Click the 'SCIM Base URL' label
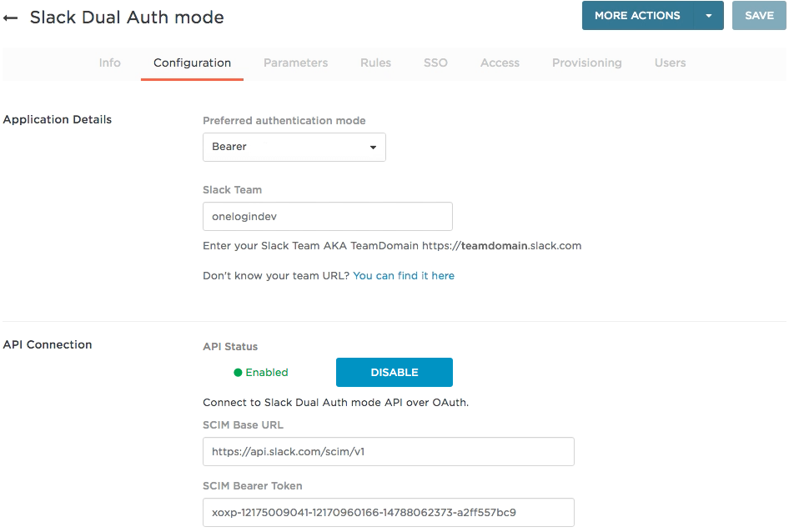 click(x=243, y=425)
